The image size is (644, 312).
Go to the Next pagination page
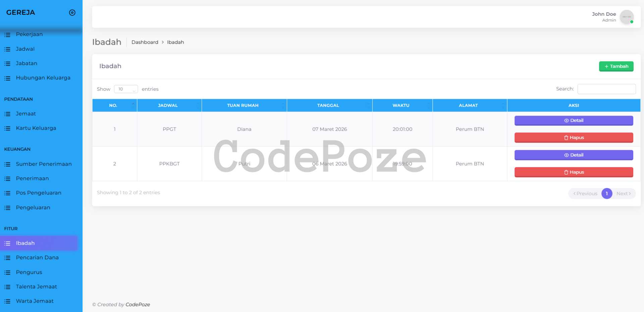[x=623, y=193]
